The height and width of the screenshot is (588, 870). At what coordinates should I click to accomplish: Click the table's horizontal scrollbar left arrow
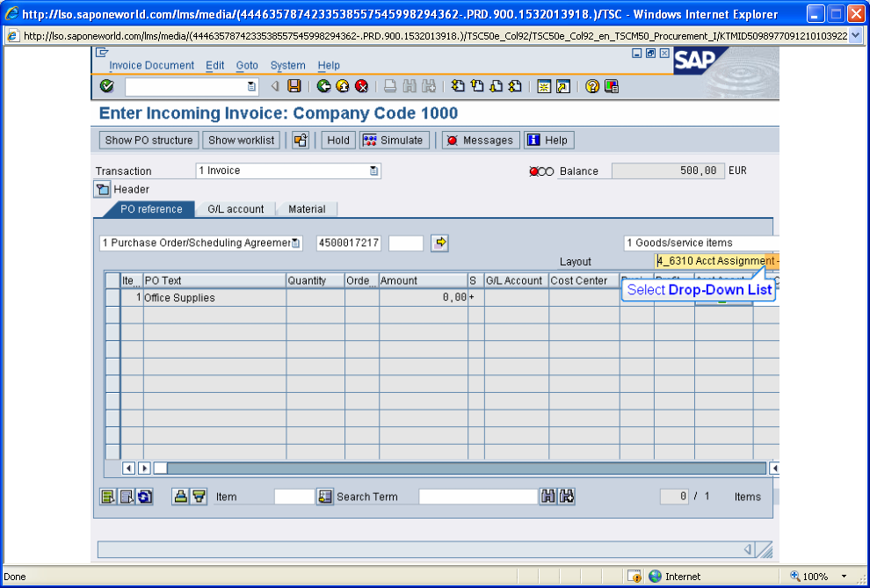[x=128, y=468]
